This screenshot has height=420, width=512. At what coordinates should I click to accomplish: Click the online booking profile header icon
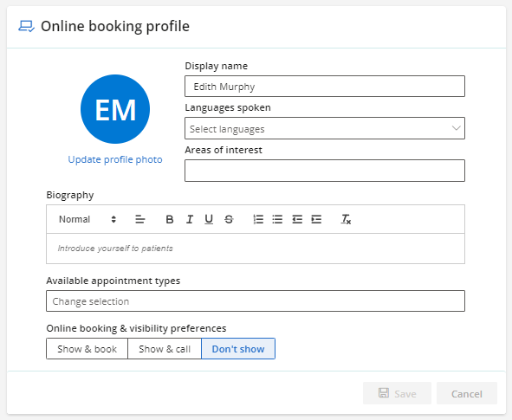tap(26, 27)
